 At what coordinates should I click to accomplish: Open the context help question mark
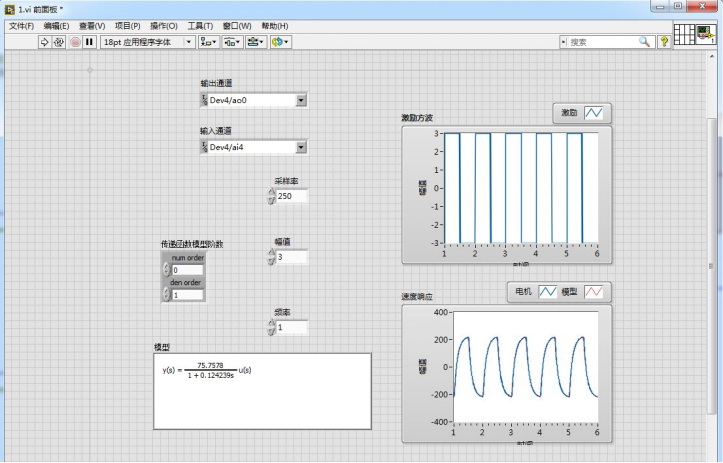[x=664, y=42]
